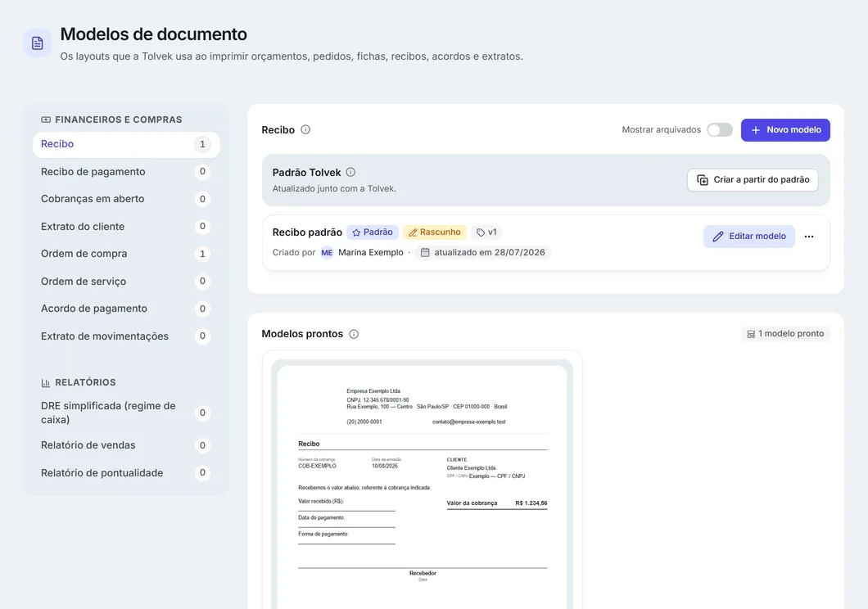
Task: Click Criar a partir do padrão
Action: (x=753, y=180)
